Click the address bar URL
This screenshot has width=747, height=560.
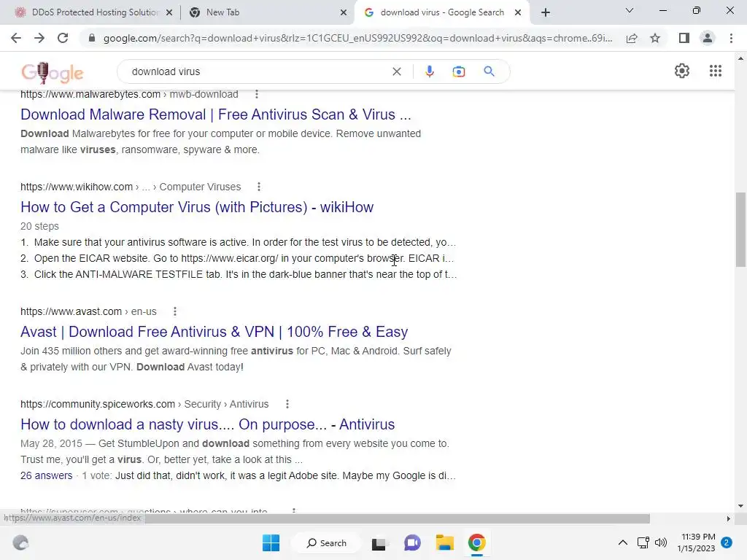pyautogui.click(x=357, y=38)
